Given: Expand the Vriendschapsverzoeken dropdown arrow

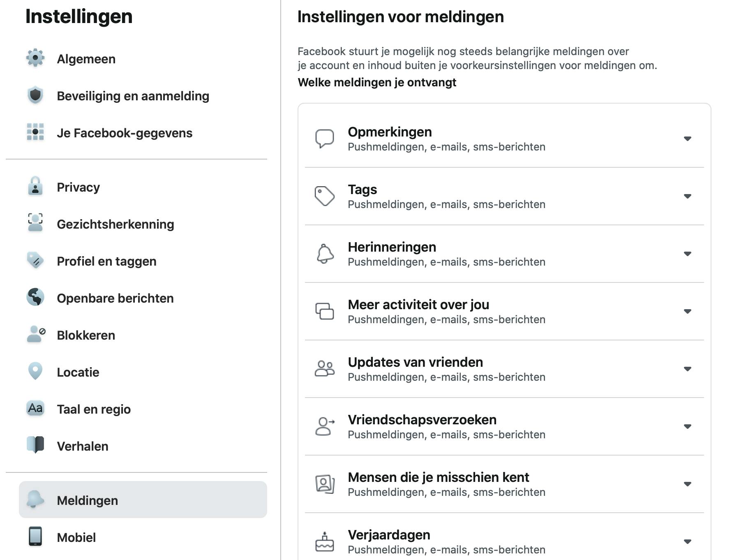Looking at the screenshot, I should tap(687, 426).
